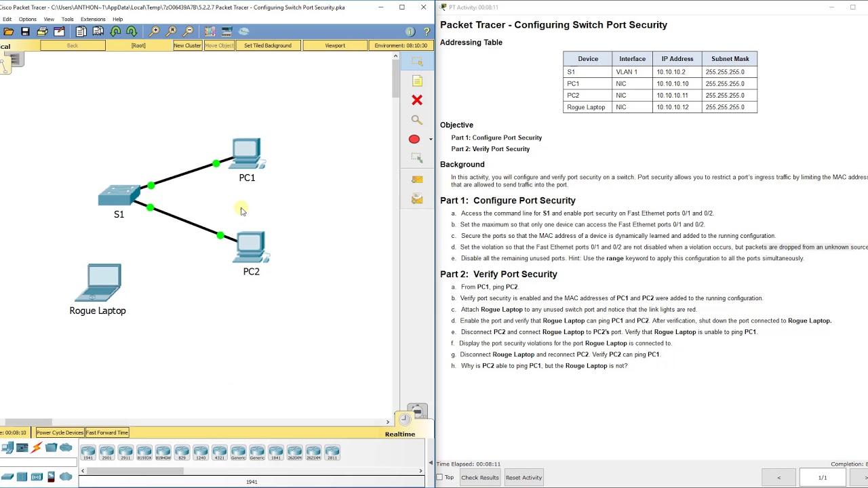Open network information with the i icon

[x=410, y=32]
